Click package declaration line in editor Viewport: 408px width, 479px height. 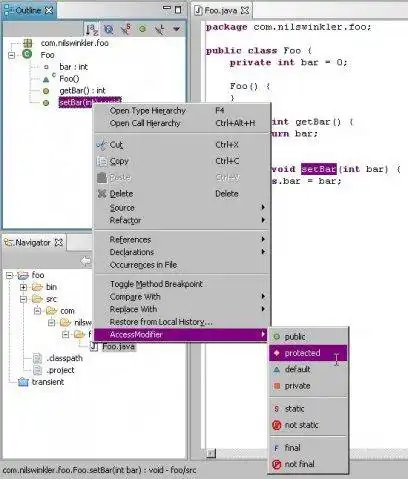[x=288, y=27]
